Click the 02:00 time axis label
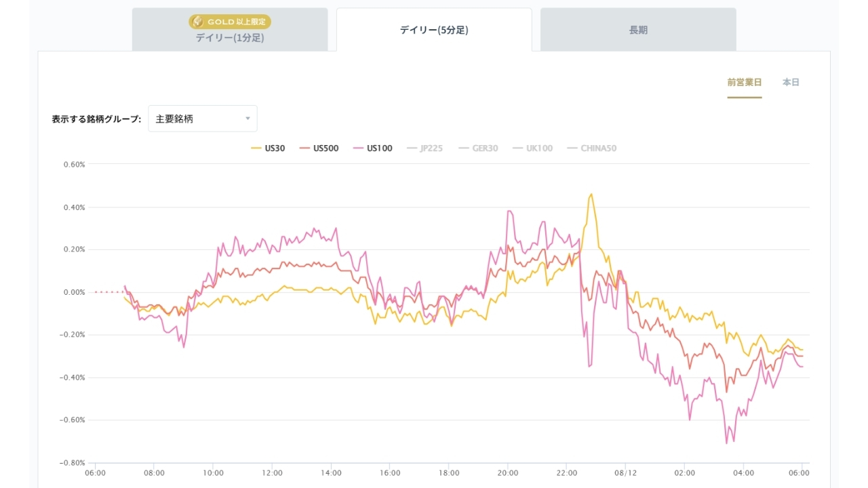Viewport: 868px width, 488px height. pos(685,473)
